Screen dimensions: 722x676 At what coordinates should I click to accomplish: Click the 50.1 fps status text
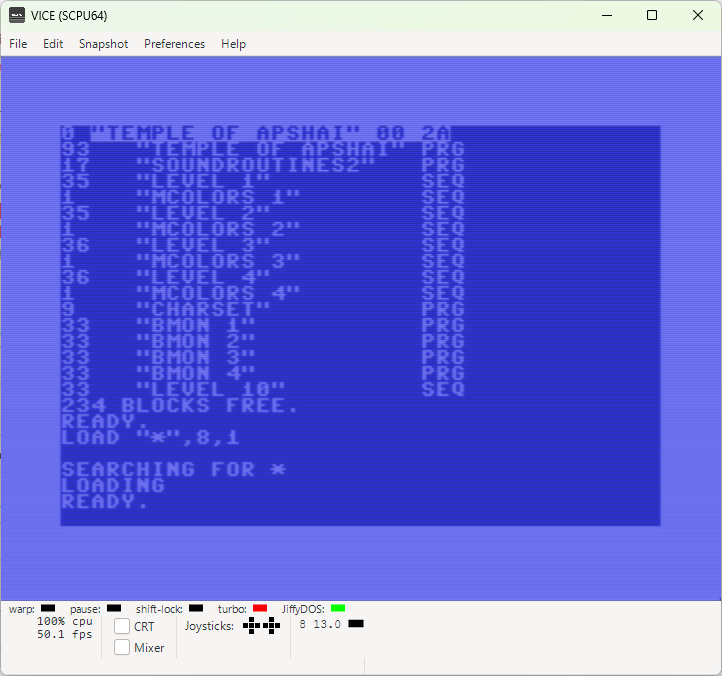pos(65,634)
